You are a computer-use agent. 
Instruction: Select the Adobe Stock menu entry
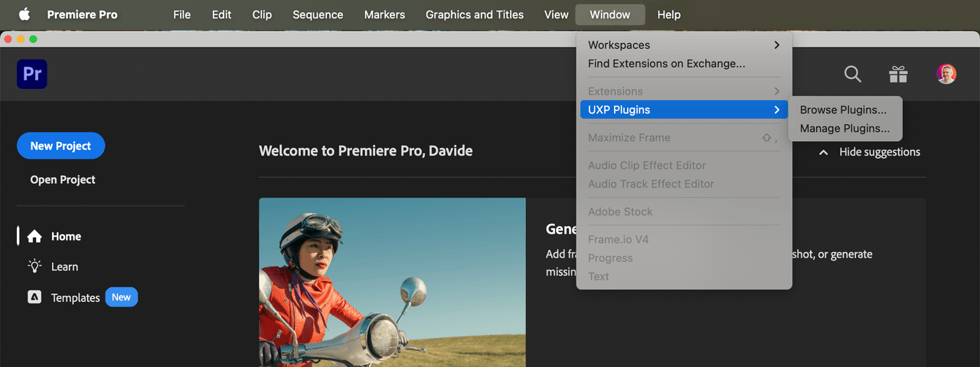point(684,211)
